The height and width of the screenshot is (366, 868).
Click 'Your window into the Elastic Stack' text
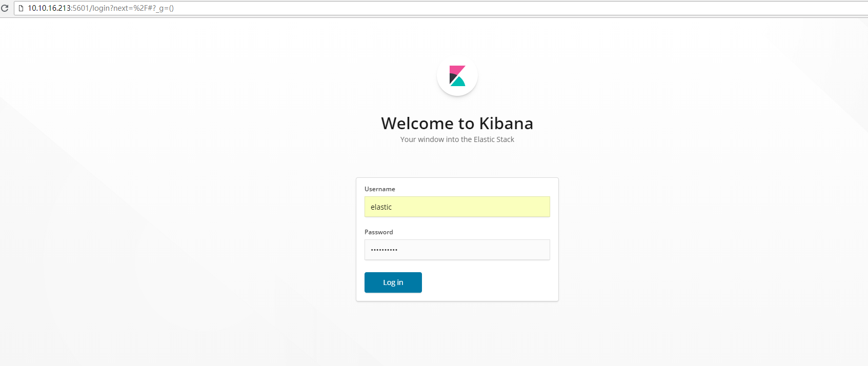coord(457,139)
